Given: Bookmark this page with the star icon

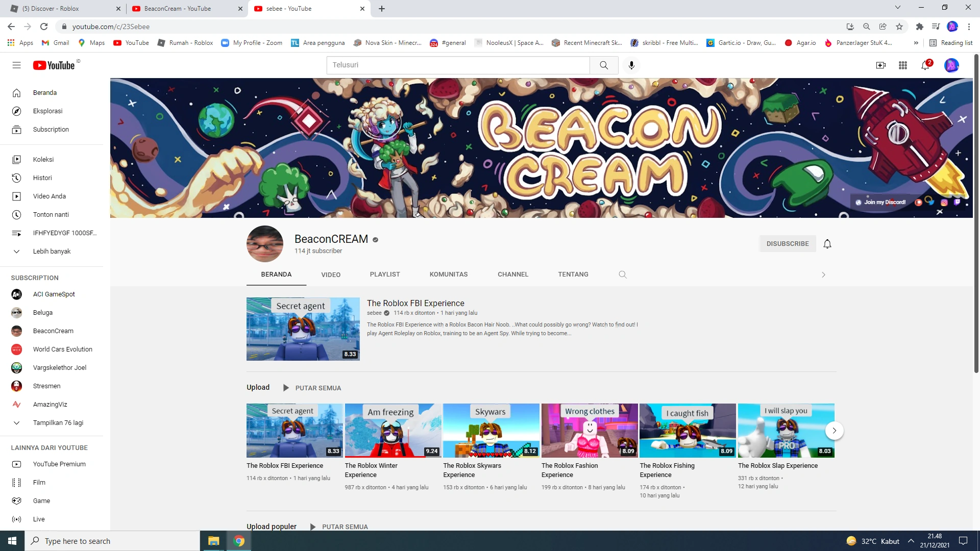Looking at the screenshot, I should 899,27.
